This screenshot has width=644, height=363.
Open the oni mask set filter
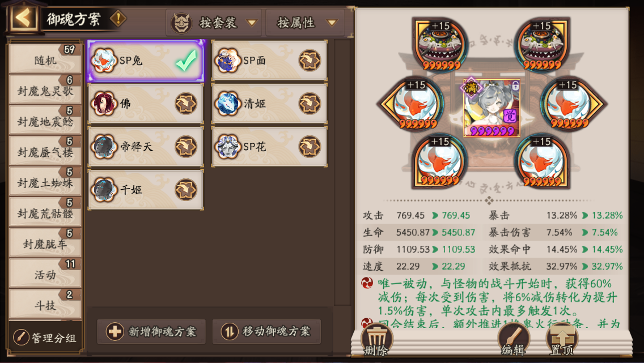coord(181,23)
